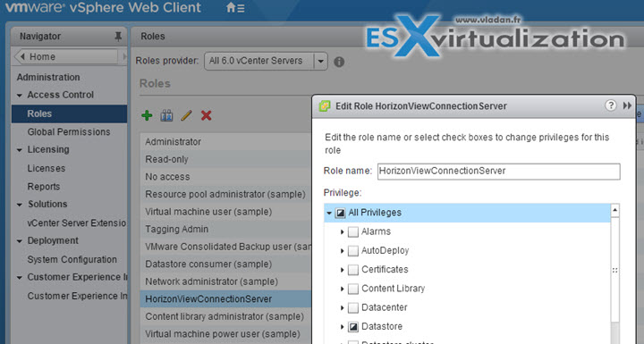
Task: Collapse the Licensing section
Action: pos(20,150)
